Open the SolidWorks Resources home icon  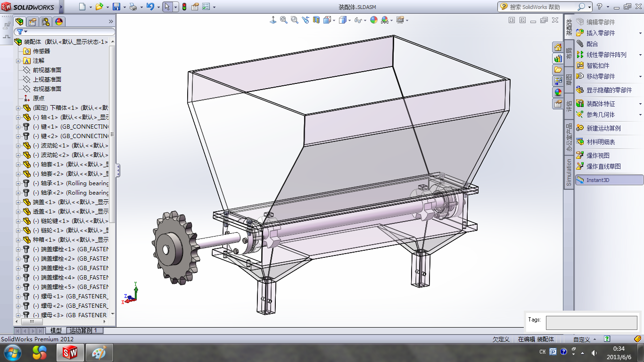pyautogui.click(x=558, y=47)
